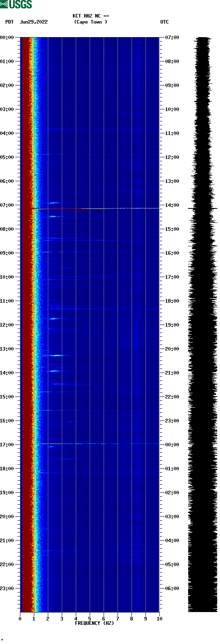Click the broadband event streak at 14:08 UTC

96,208
